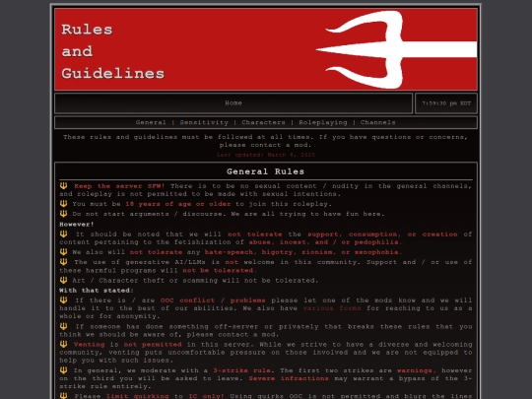Click the 'Last updated: March 8, 2025' text

tap(266, 155)
